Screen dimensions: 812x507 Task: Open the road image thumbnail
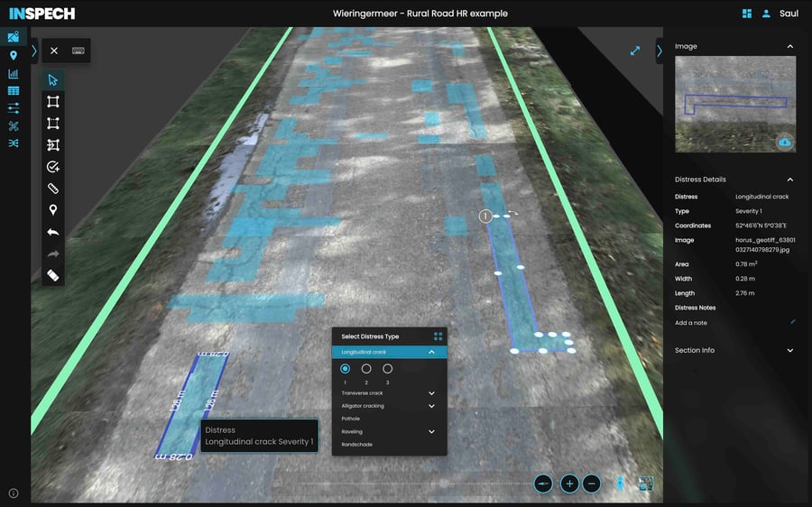[x=734, y=104]
